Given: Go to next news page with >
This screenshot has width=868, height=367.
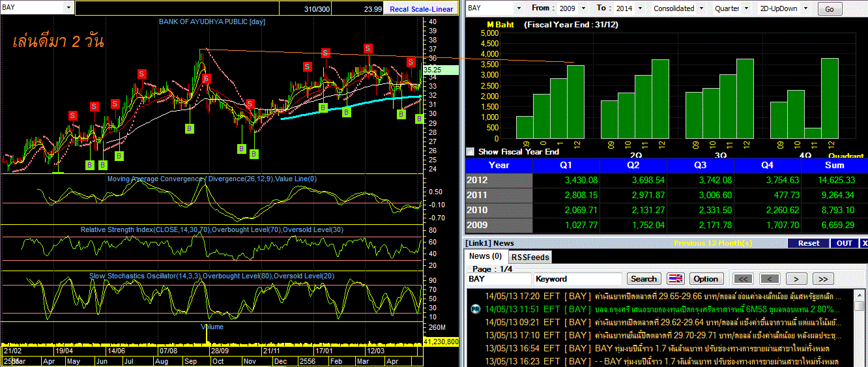Looking at the screenshot, I should [x=796, y=278].
